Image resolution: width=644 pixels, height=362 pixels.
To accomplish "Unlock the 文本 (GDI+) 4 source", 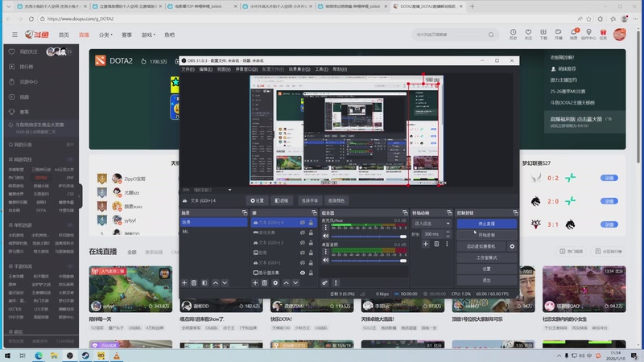I will [x=311, y=223].
